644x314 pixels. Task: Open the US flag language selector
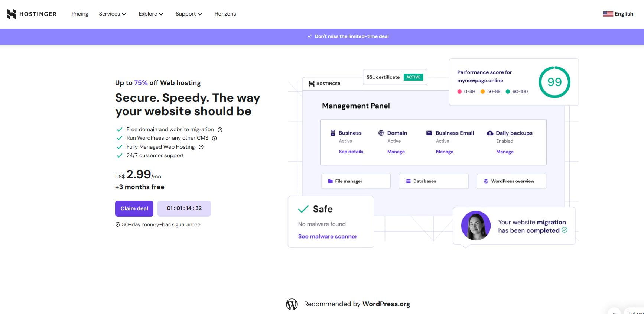(608, 14)
